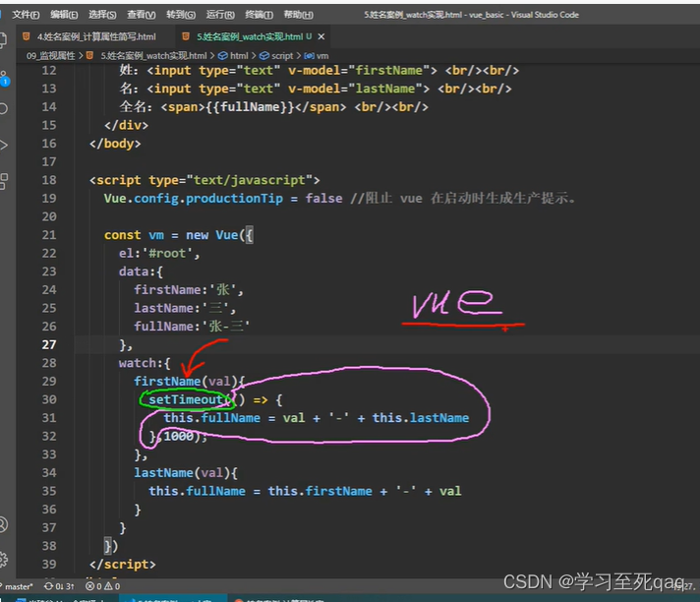Open Source Control with 1 badge

[x=4, y=79]
